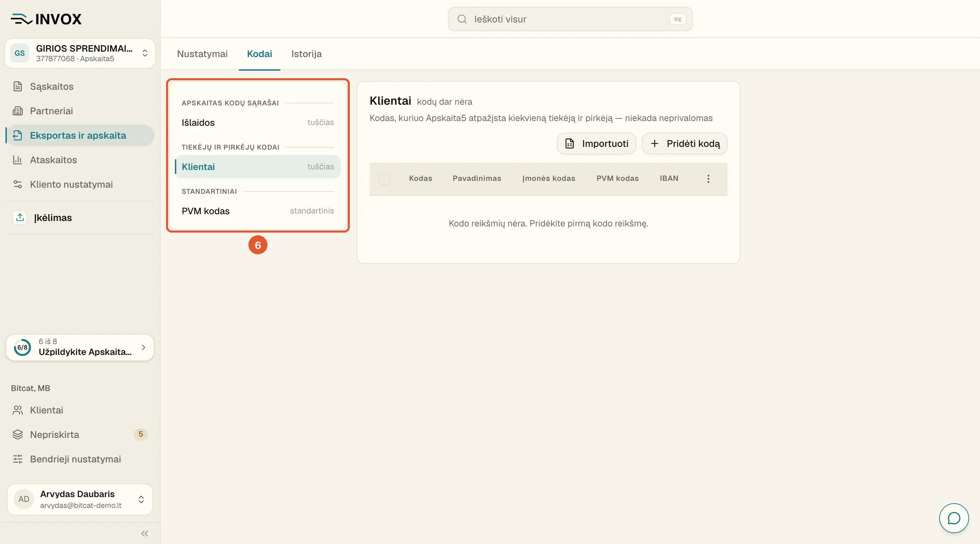
Task: Toggle the select-all checkbox in table header
Action: pos(384,179)
